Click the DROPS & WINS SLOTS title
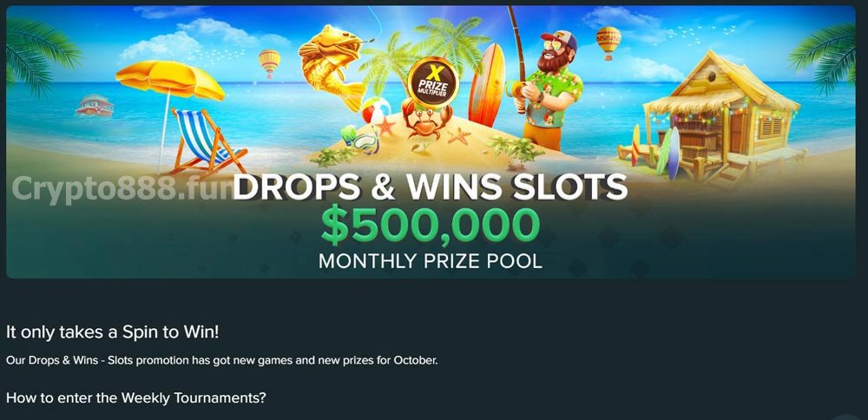 430,187
